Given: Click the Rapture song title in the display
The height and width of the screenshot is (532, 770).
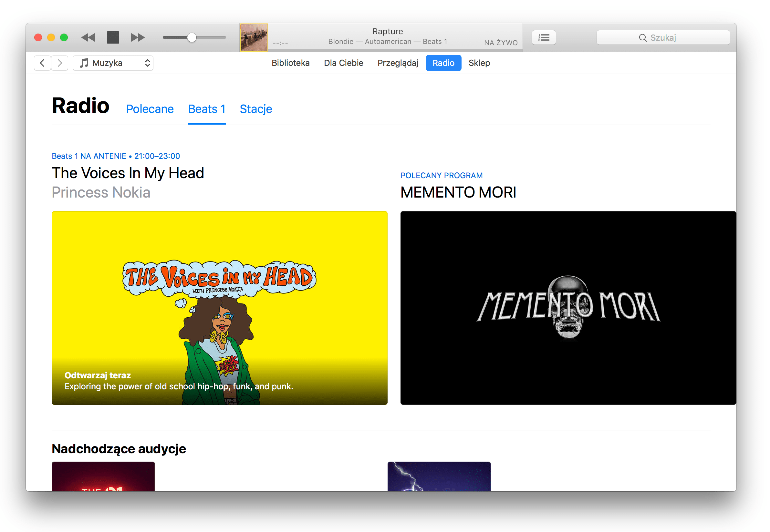Looking at the screenshot, I should click(x=388, y=31).
